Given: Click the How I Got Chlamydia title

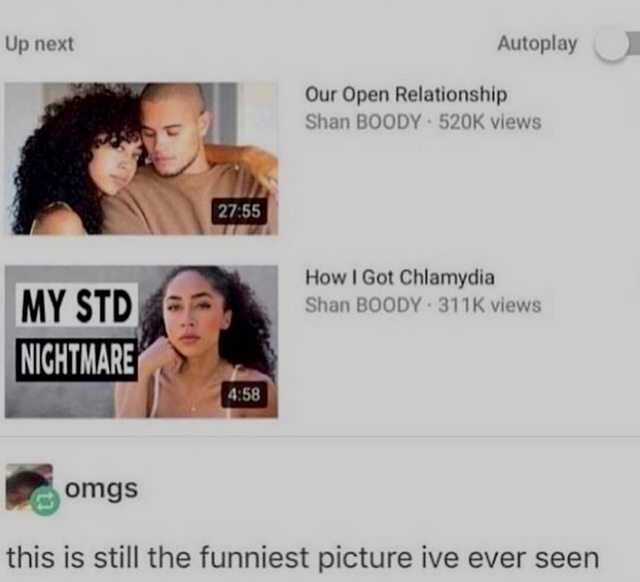Looking at the screenshot, I should [400, 278].
